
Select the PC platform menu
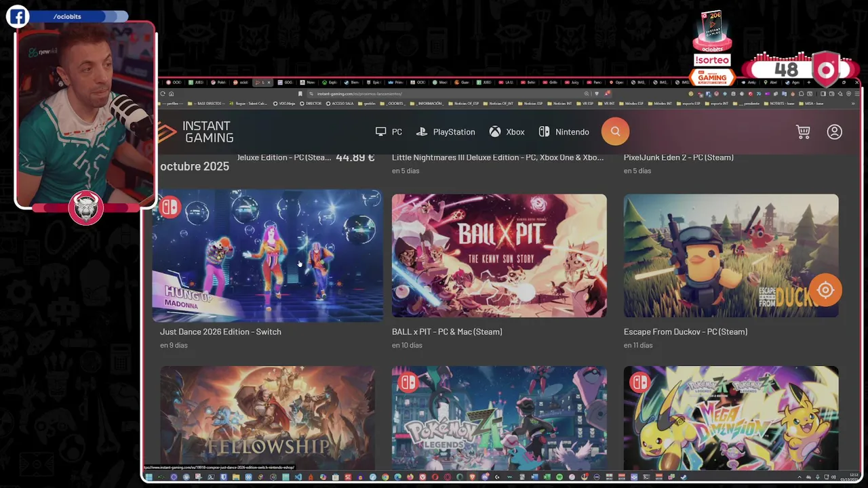coord(389,131)
